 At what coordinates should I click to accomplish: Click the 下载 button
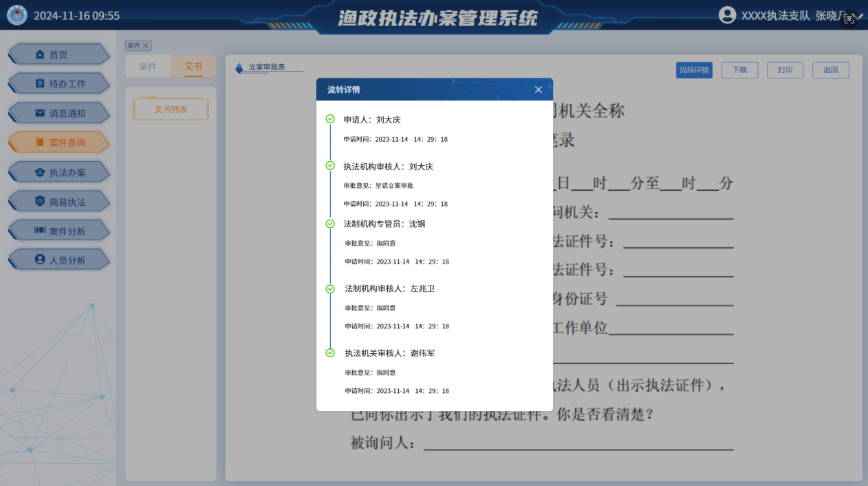pos(739,70)
